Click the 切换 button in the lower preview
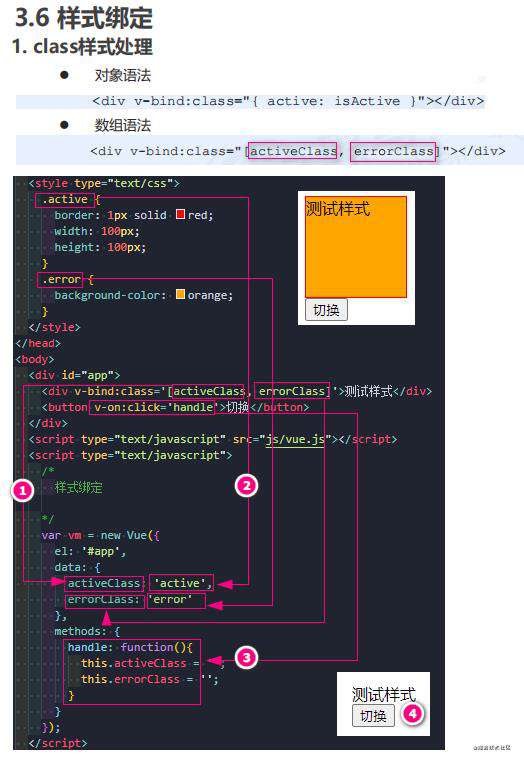Image resolution: width=524 pixels, height=763 pixels. tap(373, 716)
